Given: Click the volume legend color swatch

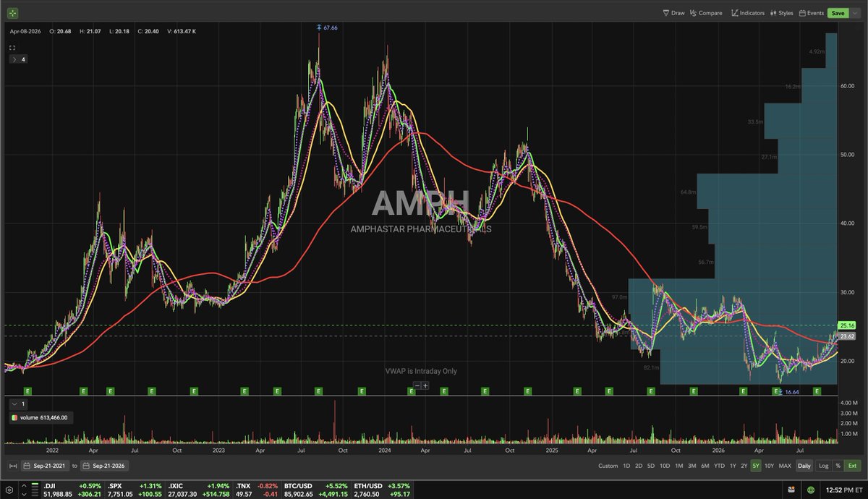Looking at the screenshot, I should (x=14, y=418).
